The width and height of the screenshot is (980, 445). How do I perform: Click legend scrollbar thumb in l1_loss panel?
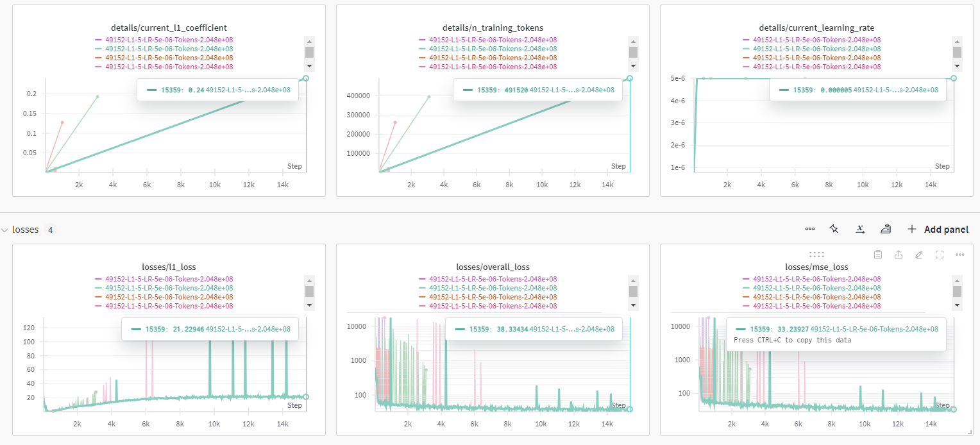(309, 292)
